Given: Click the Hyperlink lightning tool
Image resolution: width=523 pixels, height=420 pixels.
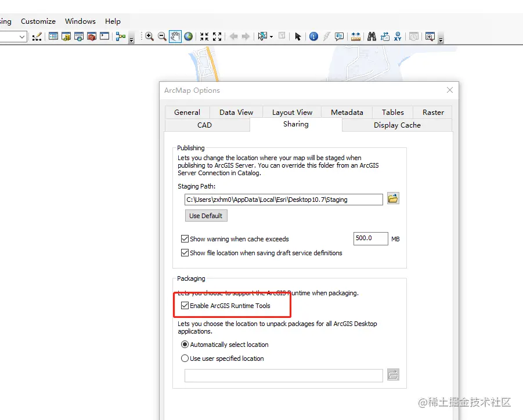Looking at the screenshot, I should pyautogui.click(x=327, y=37).
